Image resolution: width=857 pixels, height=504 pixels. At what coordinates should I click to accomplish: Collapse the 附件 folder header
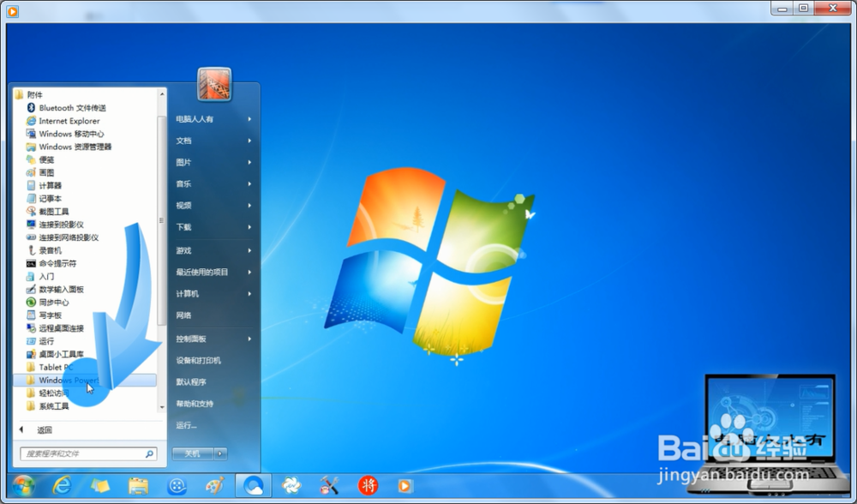28,94
